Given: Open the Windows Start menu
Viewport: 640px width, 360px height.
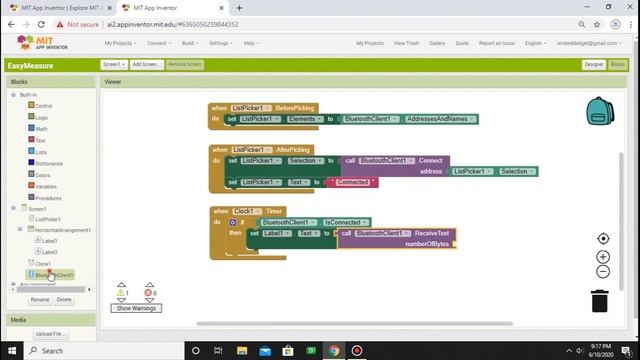Looking at the screenshot, I should (12, 351).
